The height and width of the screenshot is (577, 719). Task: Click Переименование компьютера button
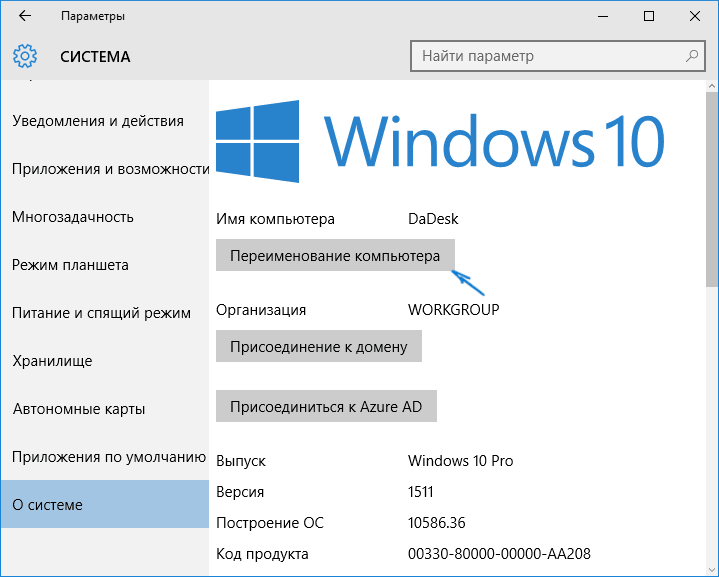335,255
